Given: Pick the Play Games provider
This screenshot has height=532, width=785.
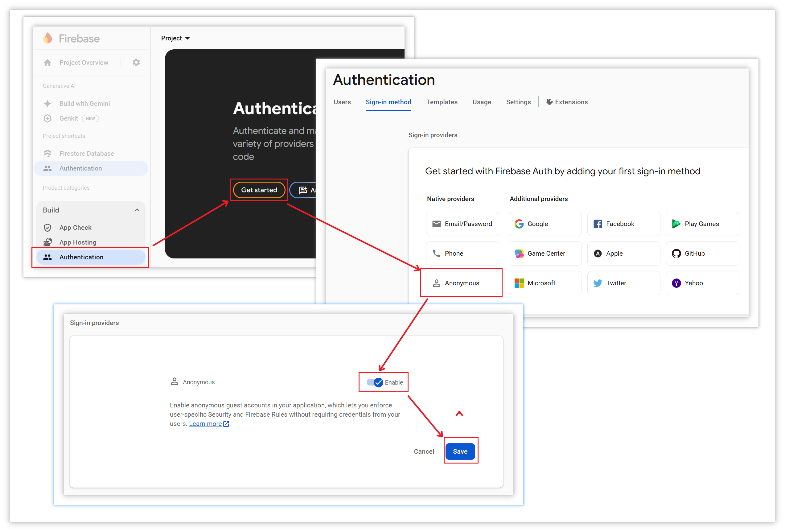Looking at the screenshot, I should 702,224.
